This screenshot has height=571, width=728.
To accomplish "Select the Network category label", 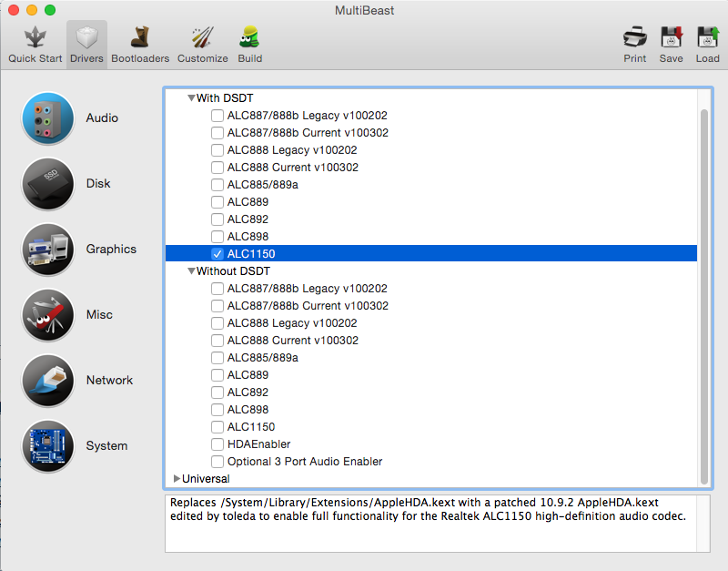I will [109, 381].
